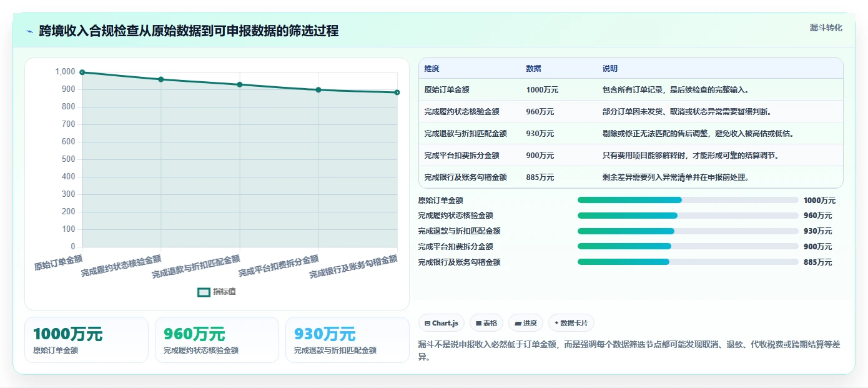The width and height of the screenshot is (868, 388).
Task: Click the 1,000 y-axis tick label
Action: [x=65, y=72]
